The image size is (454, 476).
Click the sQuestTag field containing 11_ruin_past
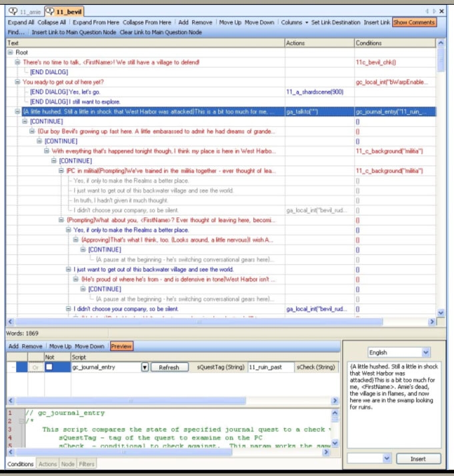pos(269,367)
